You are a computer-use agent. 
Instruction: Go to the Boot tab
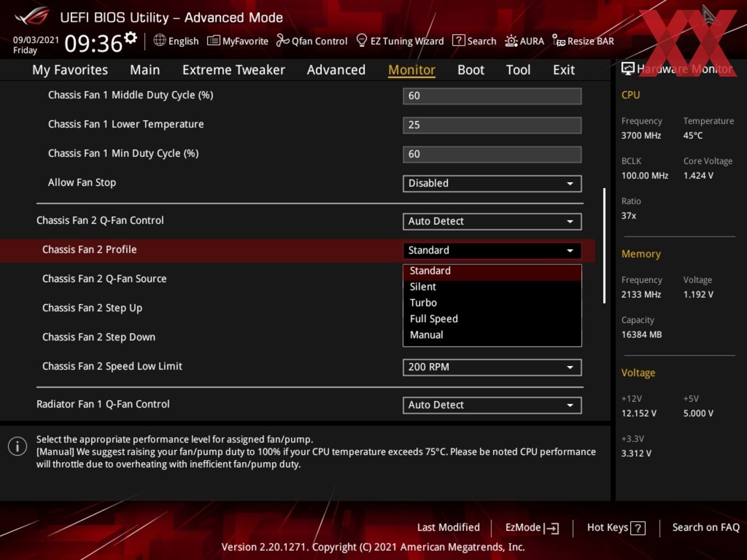click(471, 70)
